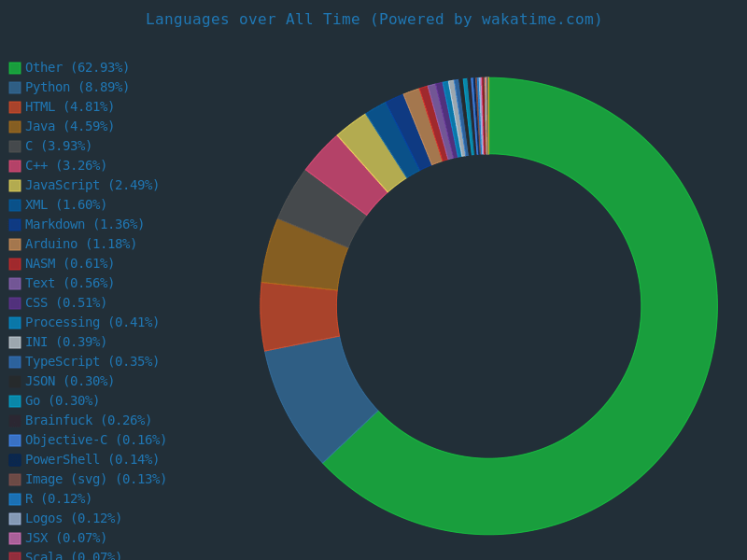Click the brown Java donut slice
The width and height of the screenshot is (747, 560).
tap(304, 256)
